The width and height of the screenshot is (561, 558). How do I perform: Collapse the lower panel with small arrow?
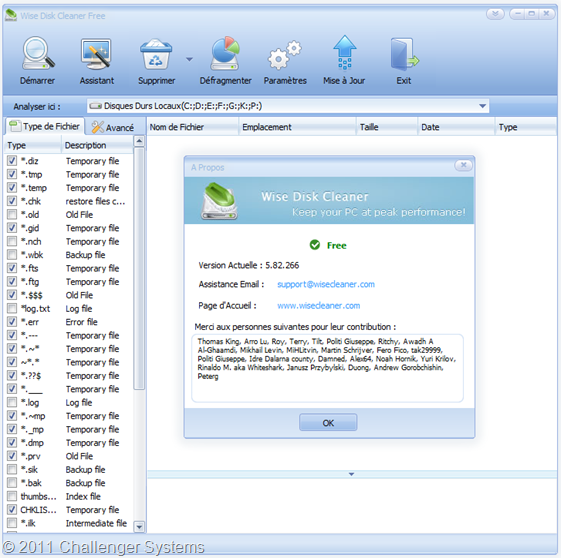[x=352, y=474]
